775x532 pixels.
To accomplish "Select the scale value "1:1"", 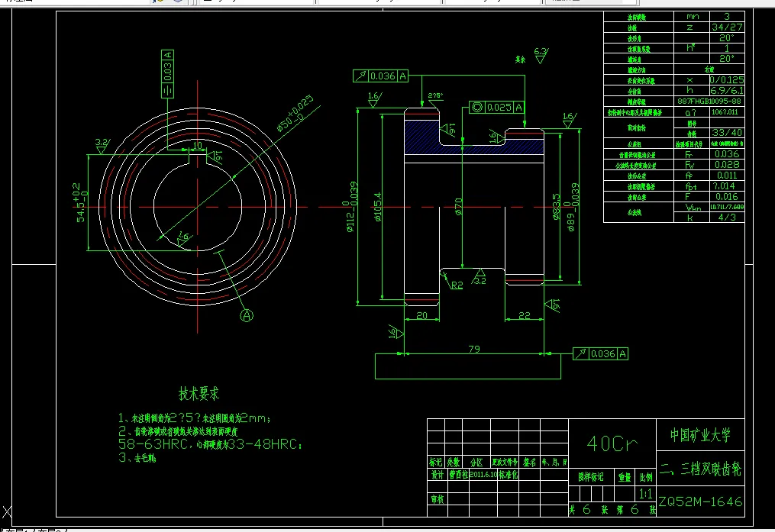I will [x=645, y=494].
